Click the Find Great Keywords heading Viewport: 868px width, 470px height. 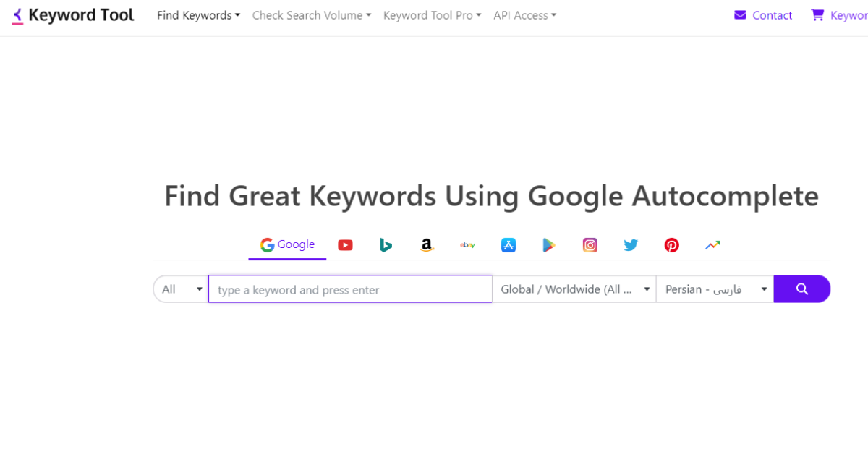(491, 197)
